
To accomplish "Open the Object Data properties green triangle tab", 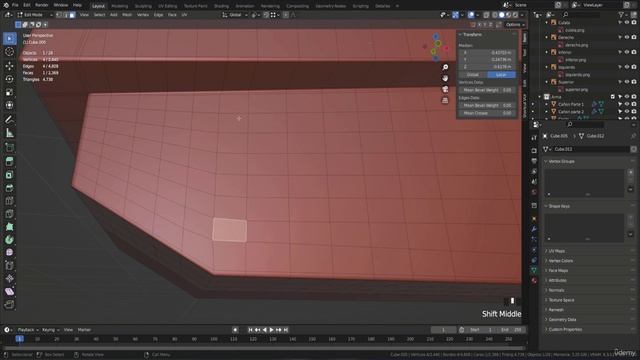I will click(x=534, y=270).
